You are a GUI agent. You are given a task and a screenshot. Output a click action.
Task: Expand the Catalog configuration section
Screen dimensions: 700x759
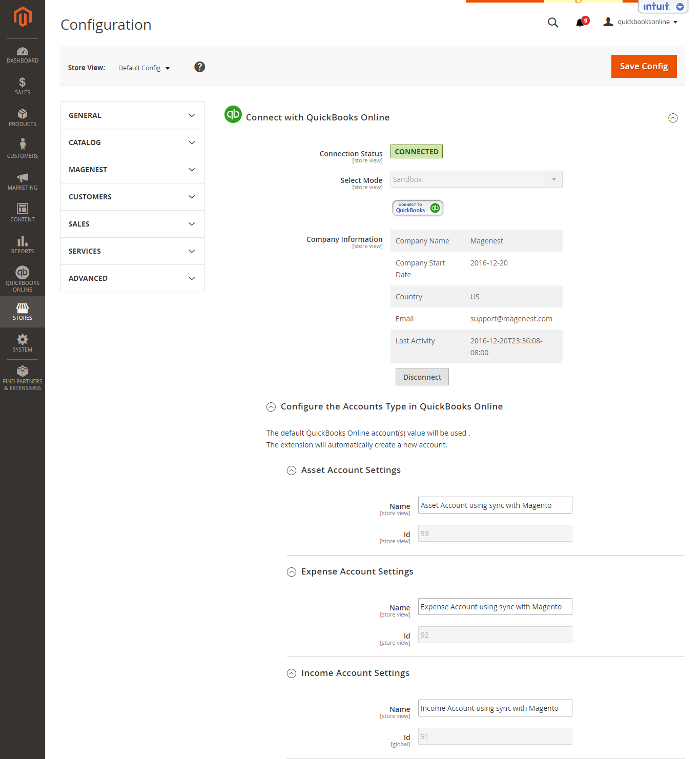click(x=133, y=142)
